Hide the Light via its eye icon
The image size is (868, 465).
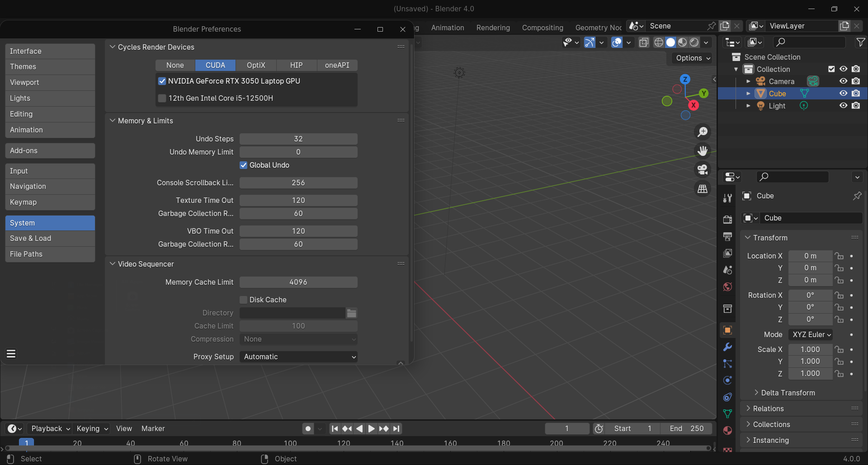tap(844, 106)
